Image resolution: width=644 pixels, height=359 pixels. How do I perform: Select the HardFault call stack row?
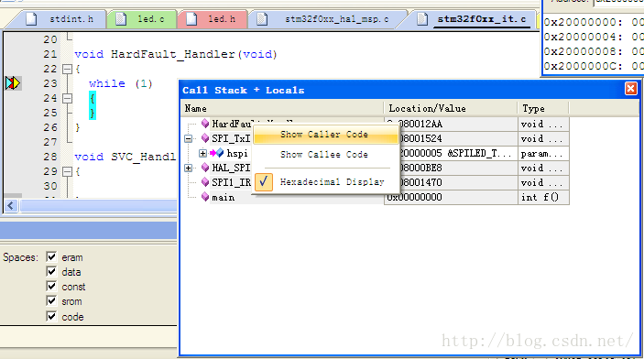[x=375, y=124]
